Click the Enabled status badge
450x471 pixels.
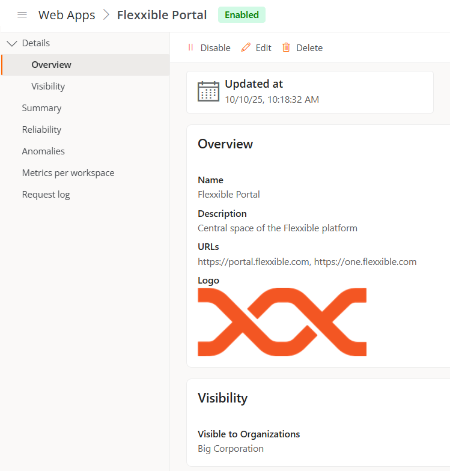[242, 15]
